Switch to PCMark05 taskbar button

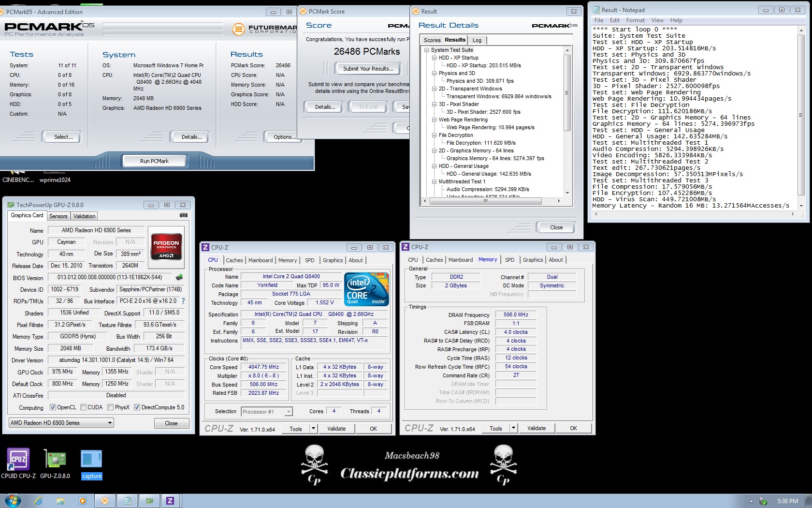click(x=105, y=501)
